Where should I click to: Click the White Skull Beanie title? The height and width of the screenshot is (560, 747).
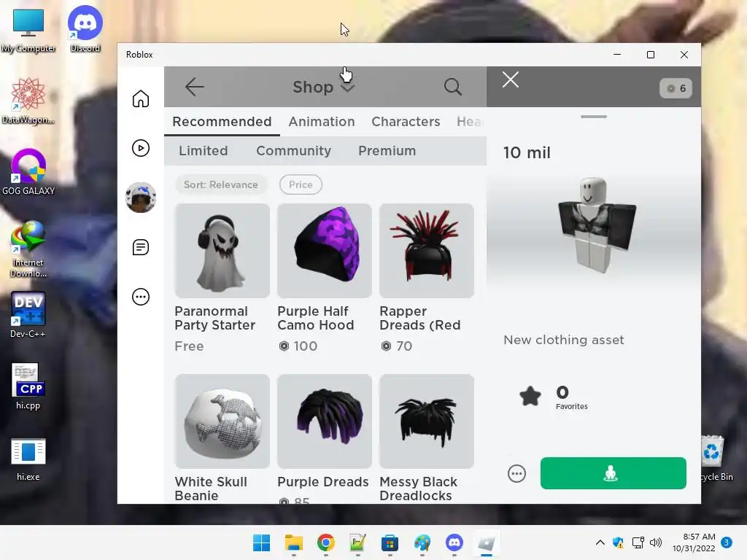point(211,489)
